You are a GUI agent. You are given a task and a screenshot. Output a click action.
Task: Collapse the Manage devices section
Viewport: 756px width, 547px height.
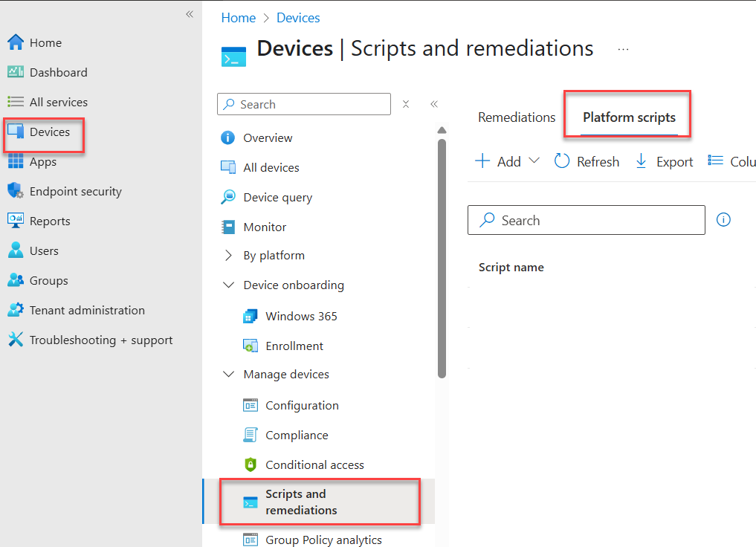tap(228, 374)
